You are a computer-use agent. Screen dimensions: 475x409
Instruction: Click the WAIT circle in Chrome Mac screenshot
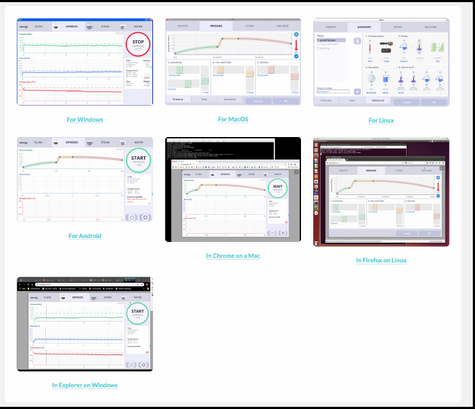click(277, 188)
